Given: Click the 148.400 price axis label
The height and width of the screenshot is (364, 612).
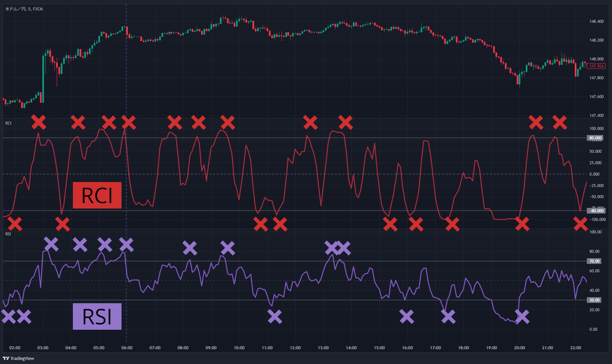Looking at the screenshot, I should (x=596, y=21).
